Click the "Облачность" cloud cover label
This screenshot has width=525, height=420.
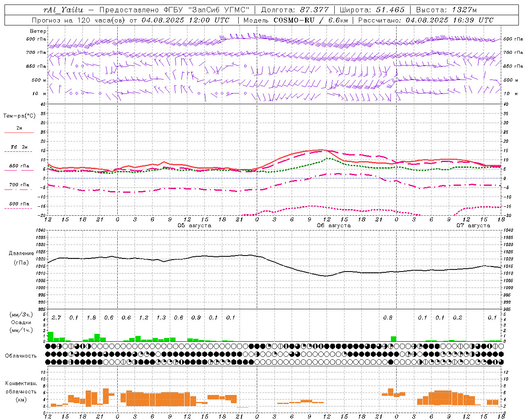[21, 356]
